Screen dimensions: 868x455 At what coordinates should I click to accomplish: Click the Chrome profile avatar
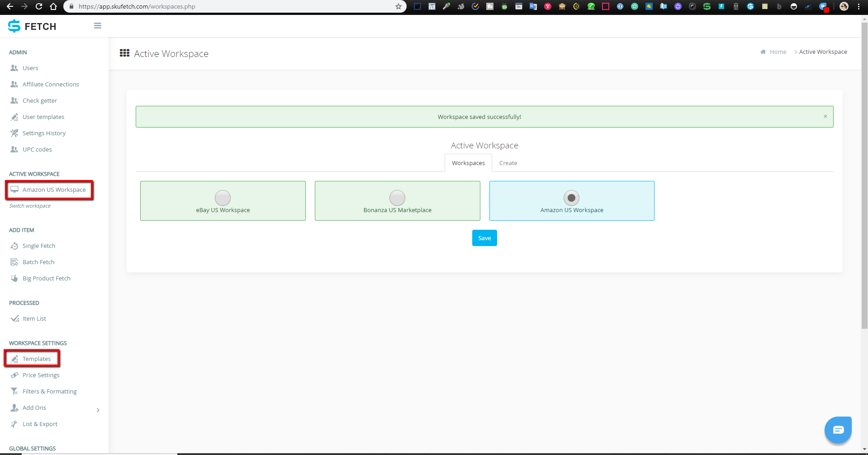[x=844, y=6]
